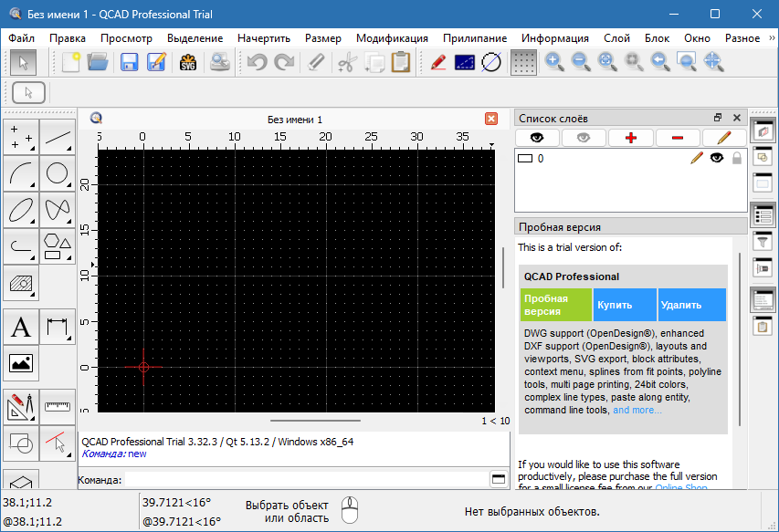Click the drawing area horizontal scrollbar
The height and width of the screenshot is (532, 779).
[315, 421]
